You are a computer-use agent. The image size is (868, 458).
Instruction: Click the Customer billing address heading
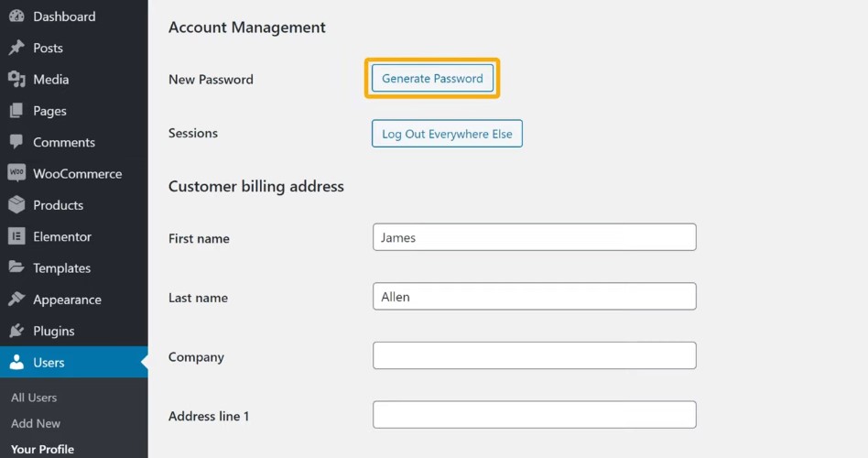point(255,187)
